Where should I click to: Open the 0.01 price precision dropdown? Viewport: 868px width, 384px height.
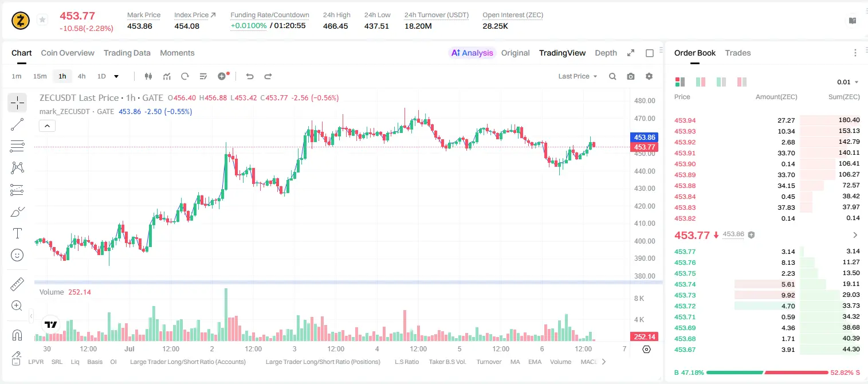(x=848, y=82)
